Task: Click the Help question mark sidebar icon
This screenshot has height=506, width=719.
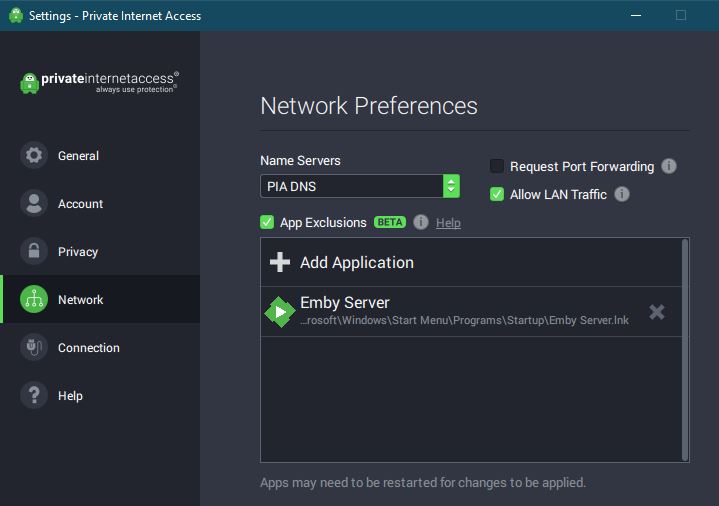Action: 34,396
